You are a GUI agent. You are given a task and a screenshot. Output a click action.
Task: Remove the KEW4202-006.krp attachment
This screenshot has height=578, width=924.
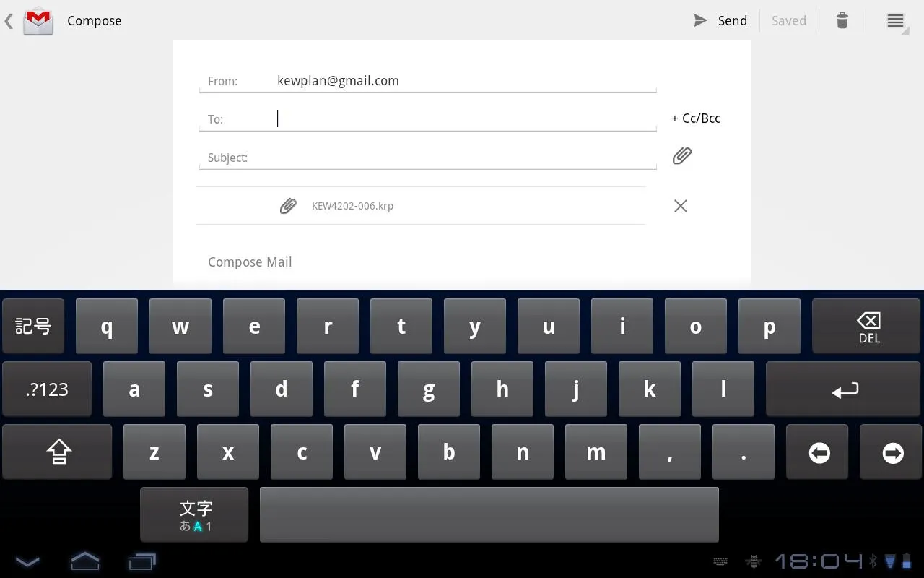click(680, 206)
